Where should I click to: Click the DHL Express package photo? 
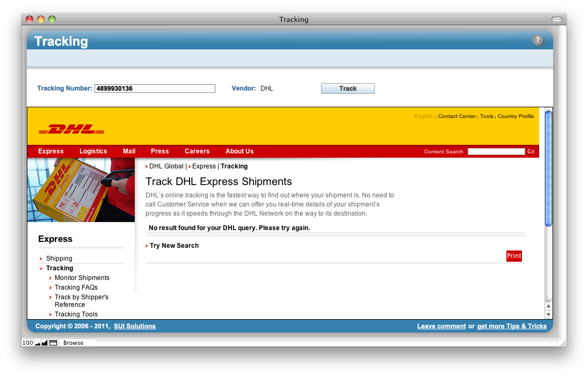(x=81, y=190)
